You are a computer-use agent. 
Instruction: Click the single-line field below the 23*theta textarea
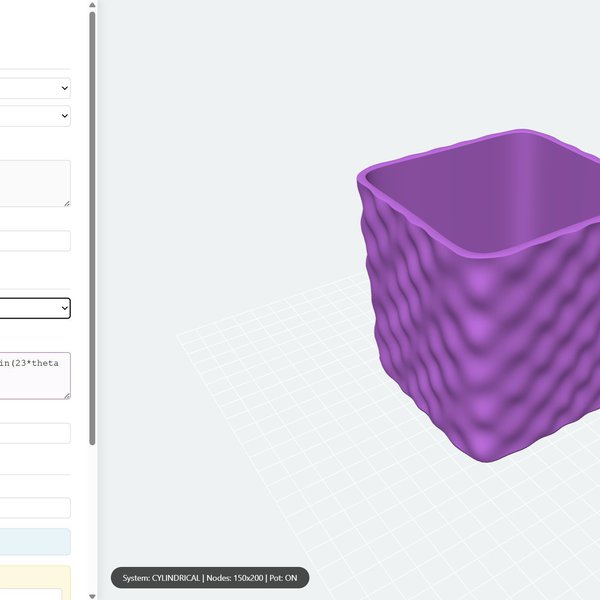coord(35,433)
